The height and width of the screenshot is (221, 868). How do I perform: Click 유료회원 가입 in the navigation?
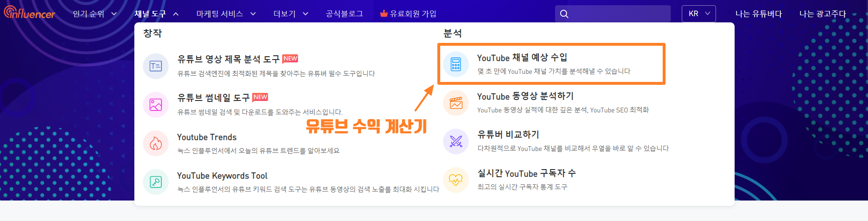413,14
